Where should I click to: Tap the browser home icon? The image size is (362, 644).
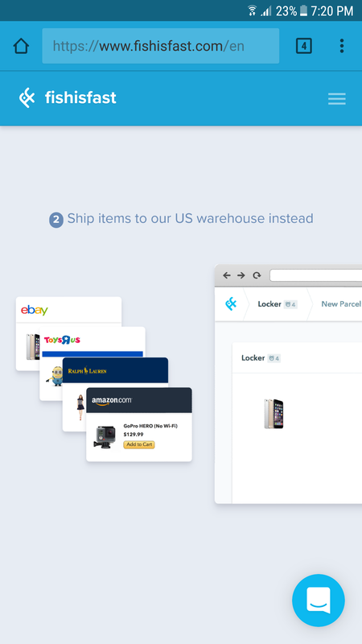coord(21,46)
